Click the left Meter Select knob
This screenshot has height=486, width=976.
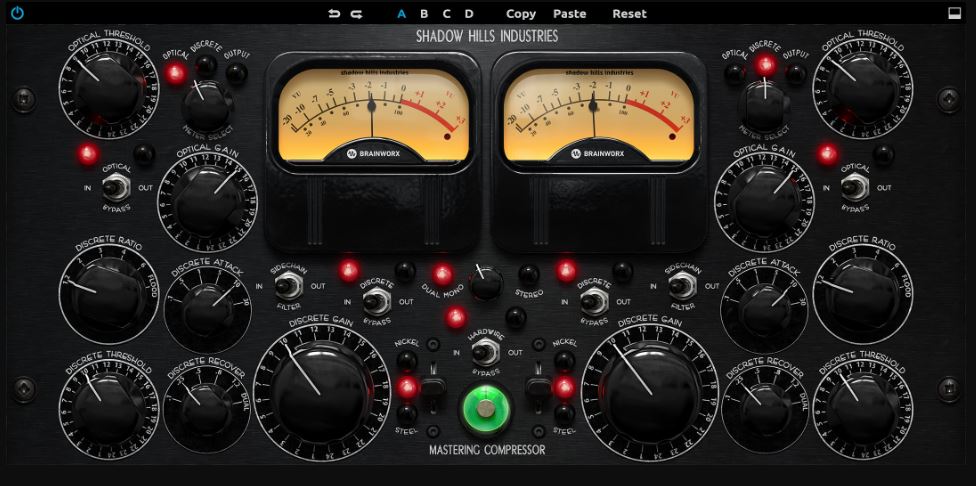tap(207, 106)
